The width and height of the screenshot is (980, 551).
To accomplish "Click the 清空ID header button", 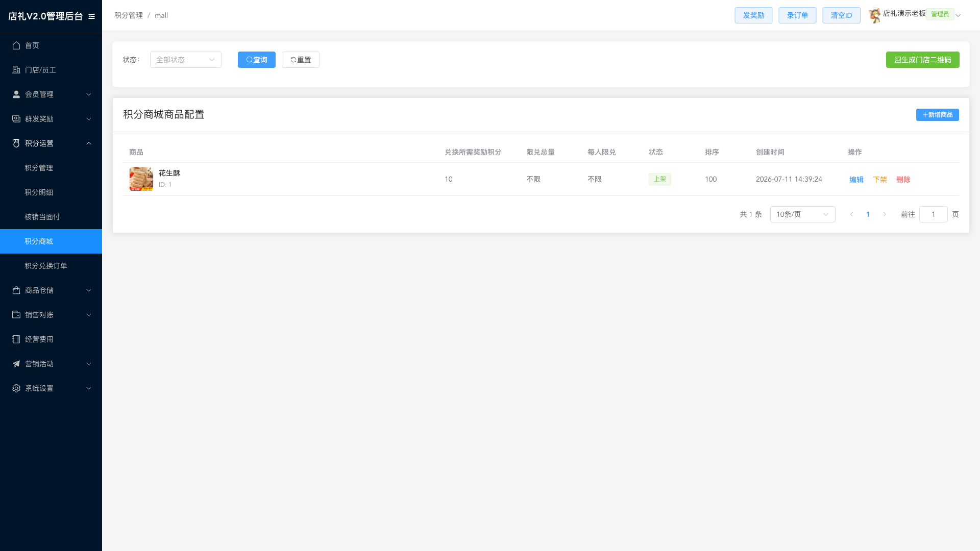I will pos(841,15).
